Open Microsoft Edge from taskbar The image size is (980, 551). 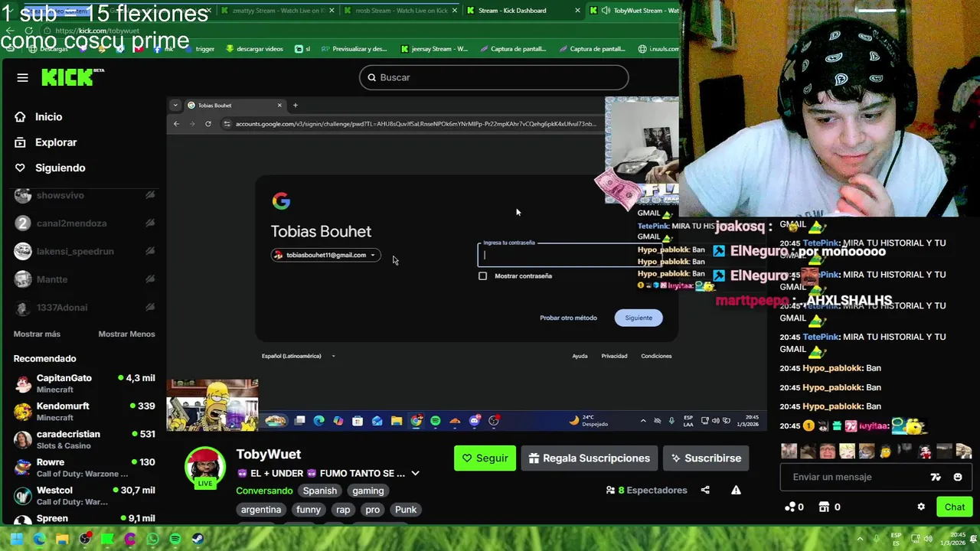(39, 539)
